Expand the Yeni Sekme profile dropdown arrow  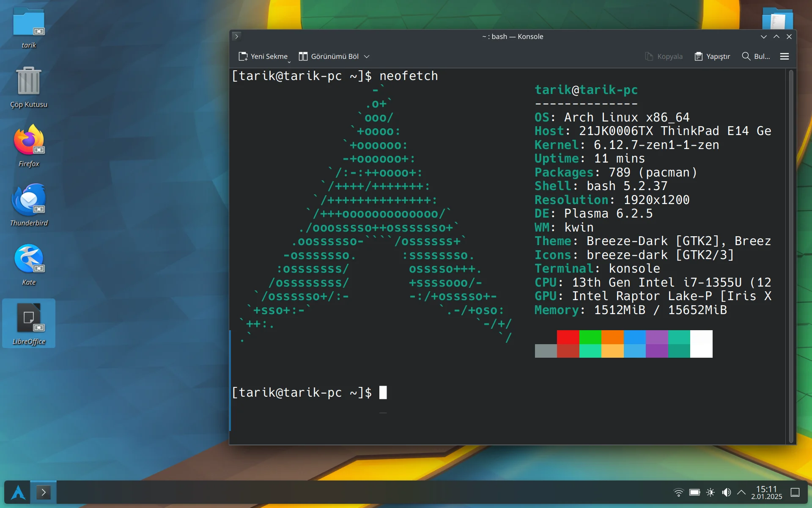tap(289, 62)
